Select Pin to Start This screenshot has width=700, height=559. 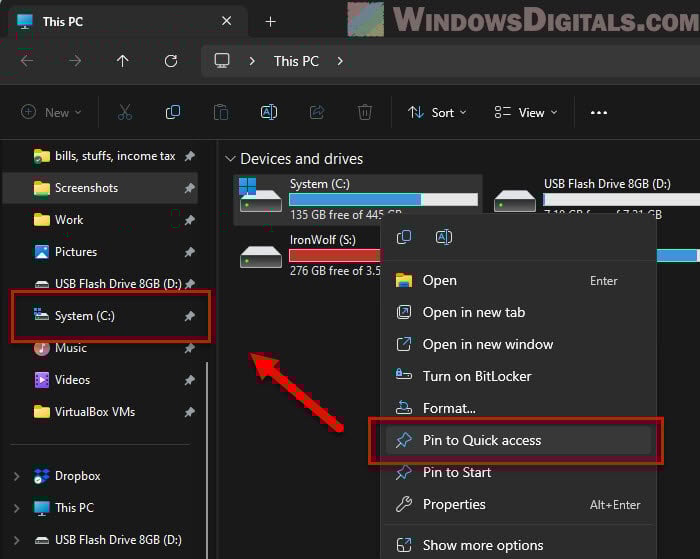click(x=518, y=472)
